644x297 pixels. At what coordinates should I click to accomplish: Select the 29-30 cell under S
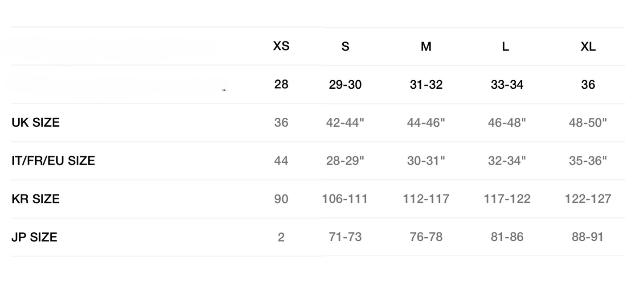coord(345,85)
